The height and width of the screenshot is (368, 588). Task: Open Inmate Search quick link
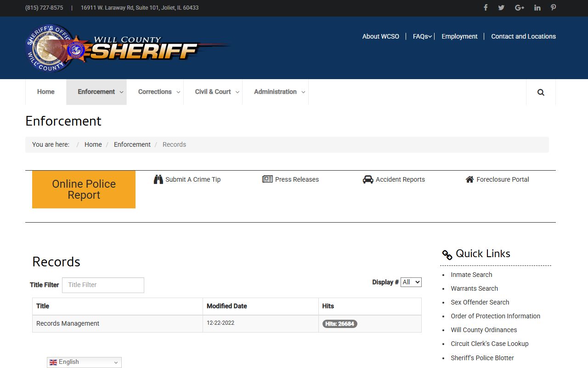471,275
